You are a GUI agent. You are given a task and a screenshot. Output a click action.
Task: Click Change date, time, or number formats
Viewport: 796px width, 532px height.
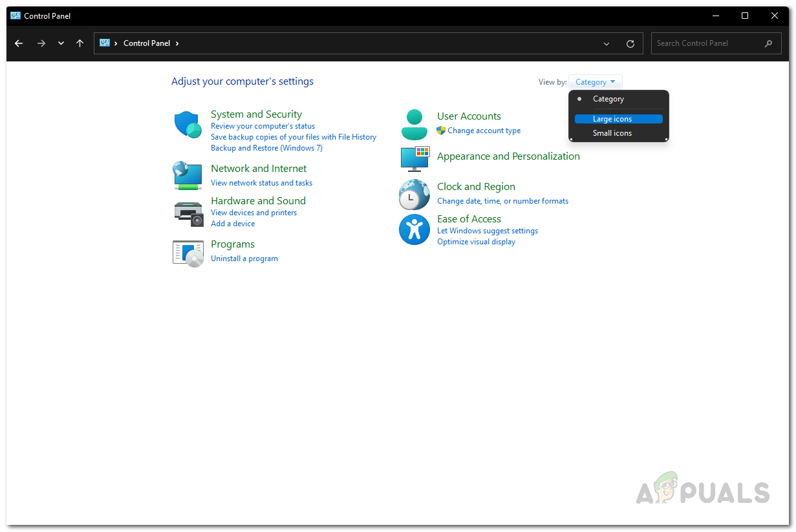502,201
